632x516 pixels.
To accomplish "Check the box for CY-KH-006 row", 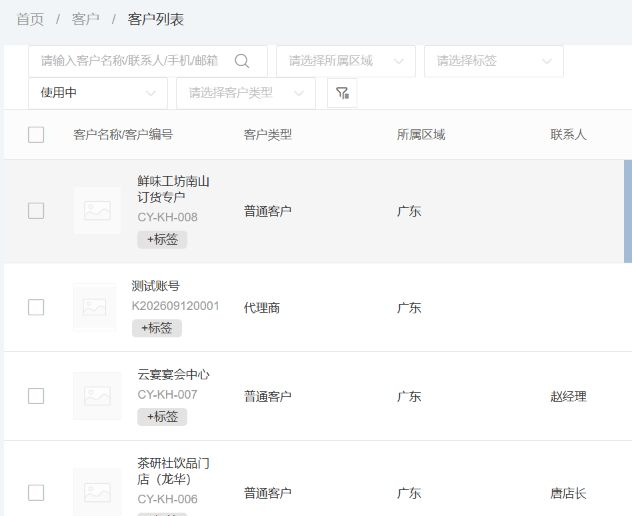I will [36, 493].
